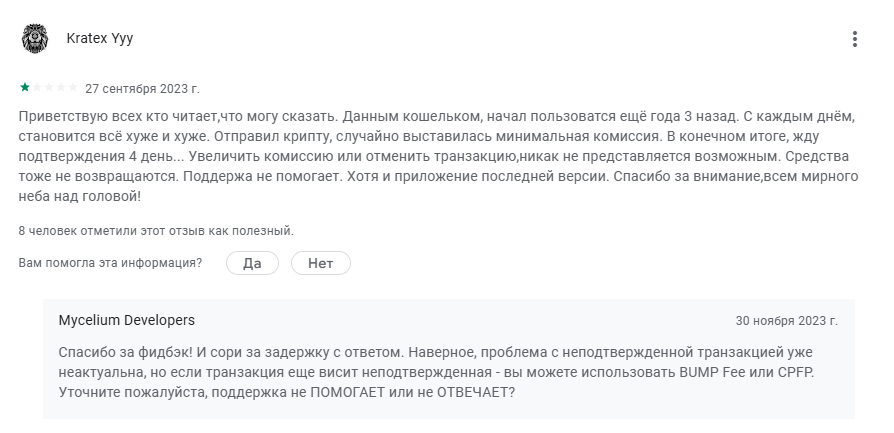Select the reviewer name Kratex Yyy
The width and height of the screenshot is (894, 433).
tap(100, 38)
